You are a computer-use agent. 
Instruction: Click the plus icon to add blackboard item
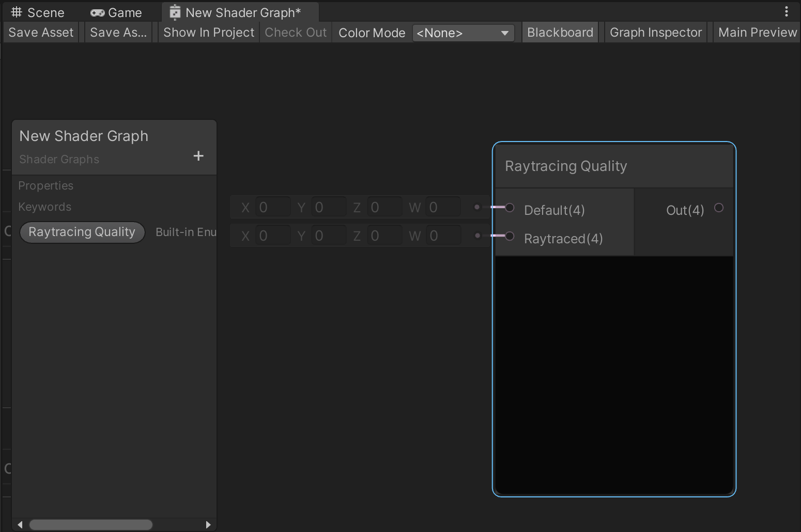tap(198, 156)
